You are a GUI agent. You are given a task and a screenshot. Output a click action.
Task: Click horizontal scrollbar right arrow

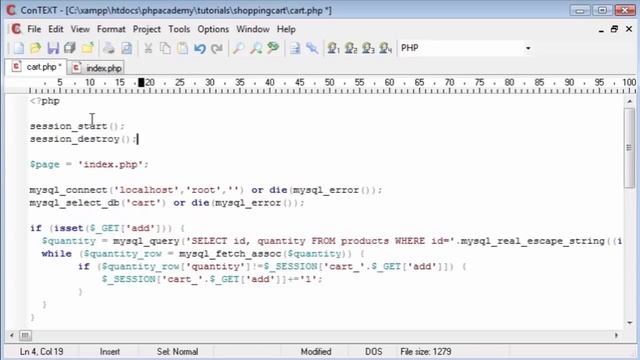pyautogui.click(x=616, y=336)
